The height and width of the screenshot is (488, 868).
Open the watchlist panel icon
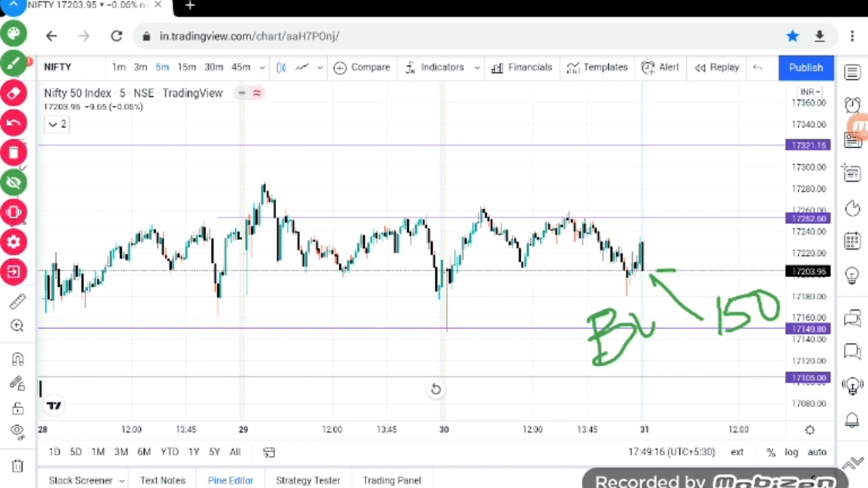(x=852, y=72)
